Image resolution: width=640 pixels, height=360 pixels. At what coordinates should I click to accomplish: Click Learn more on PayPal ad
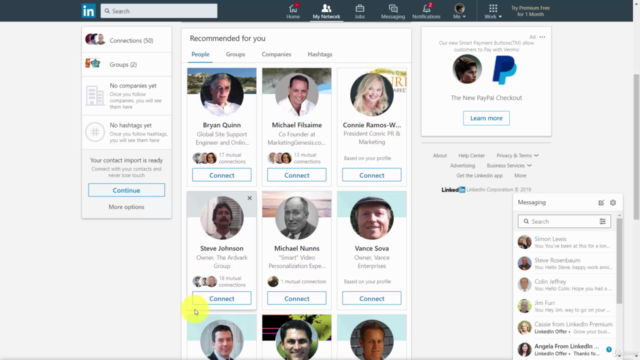click(486, 118)
